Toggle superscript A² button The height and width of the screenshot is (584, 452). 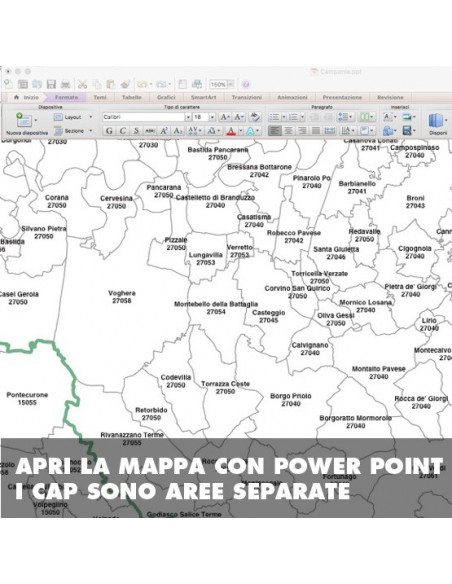click(x=164, y=131)
